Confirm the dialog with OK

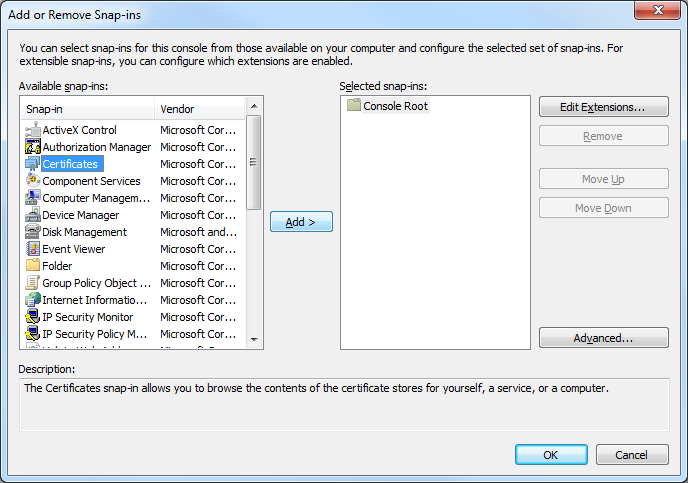[x=551, y=455]
